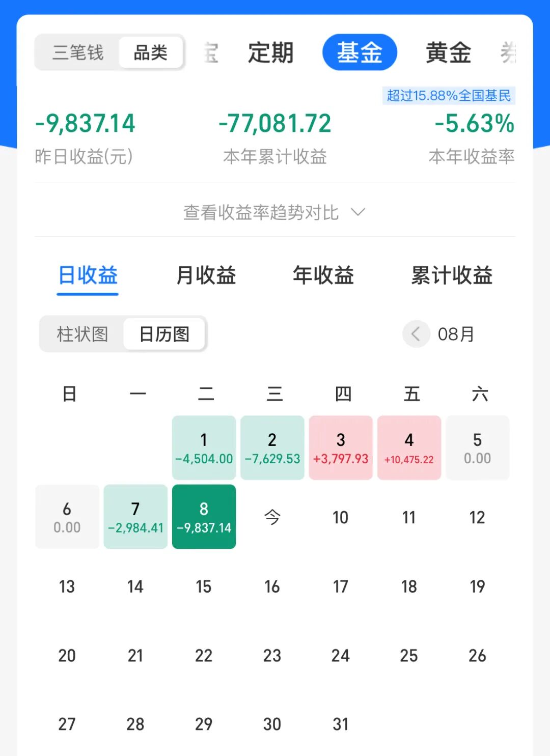550x756 pixels.
Task: Select August 4 with +10,475.22
Action: coord(409,447)
